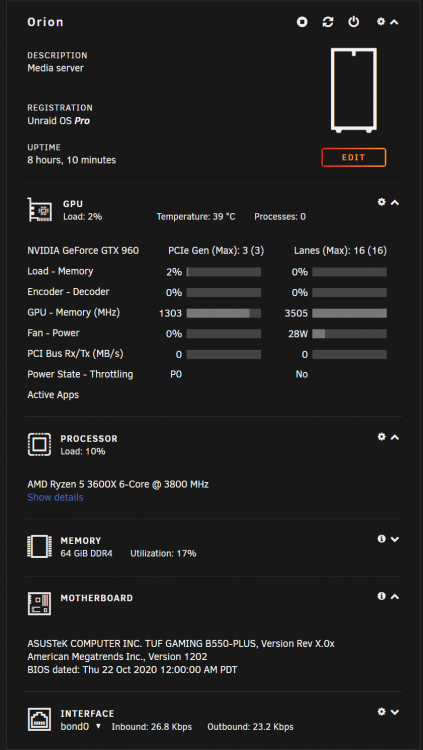Click the server tower case image
423x750 pixels.
(354, 90)
